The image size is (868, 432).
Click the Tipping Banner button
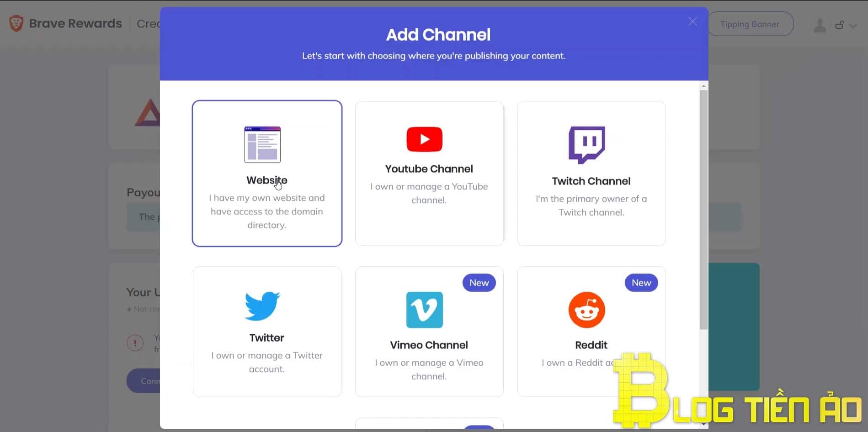pos(750,24)
